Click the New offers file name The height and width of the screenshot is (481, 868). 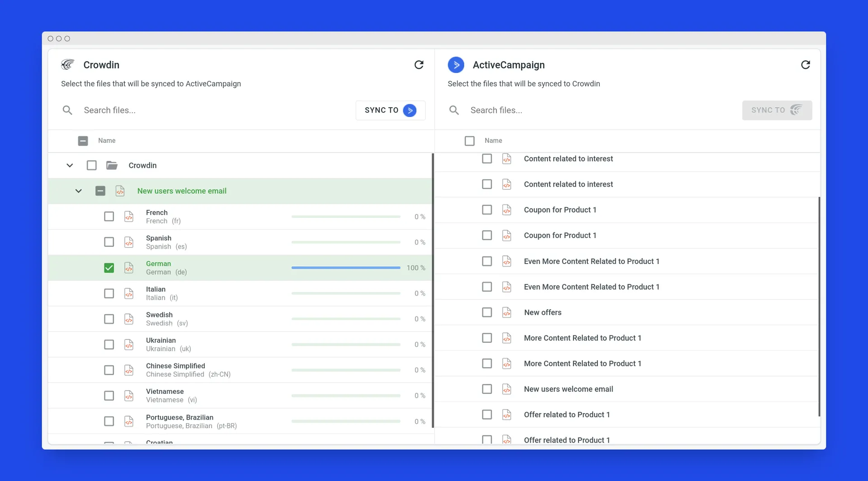[x=542, y=312]
